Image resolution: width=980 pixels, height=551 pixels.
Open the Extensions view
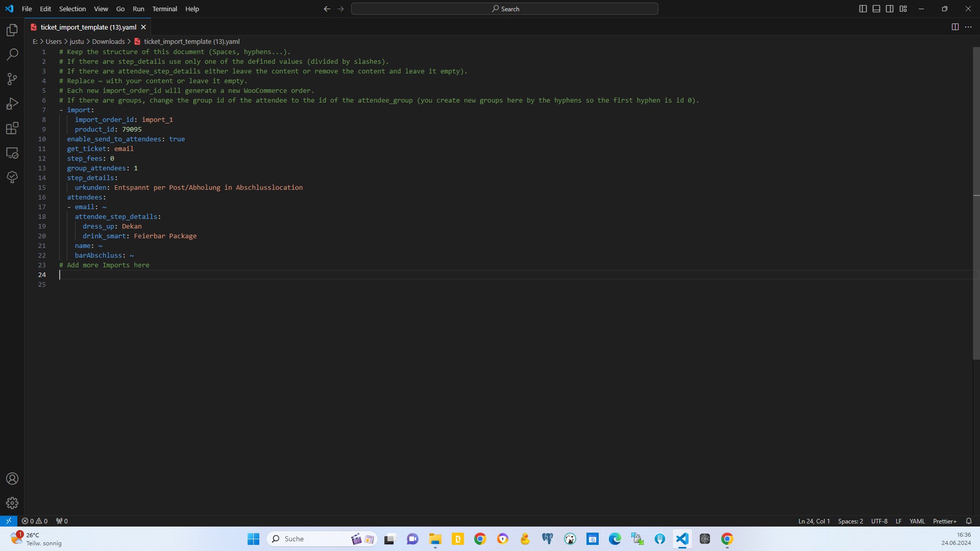click(12, 128)
